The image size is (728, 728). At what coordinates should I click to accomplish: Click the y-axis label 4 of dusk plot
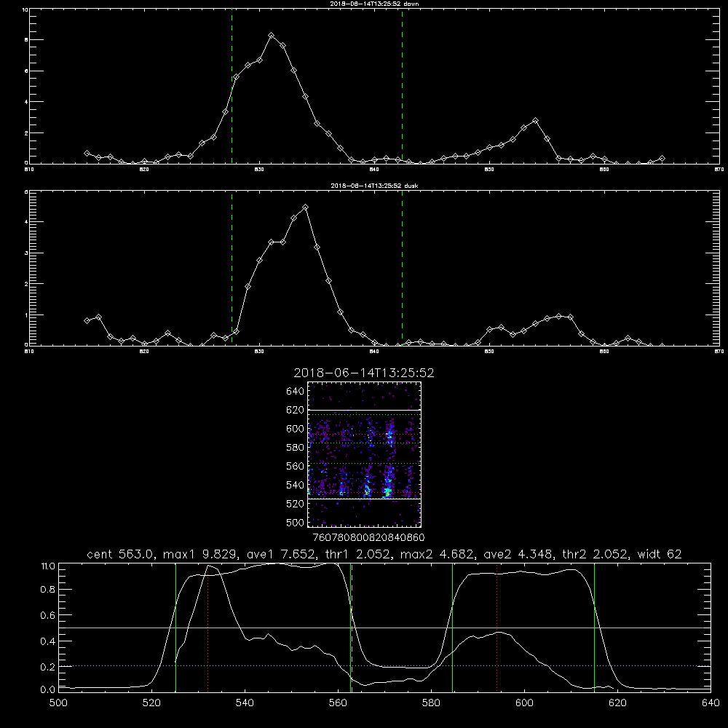26,222
